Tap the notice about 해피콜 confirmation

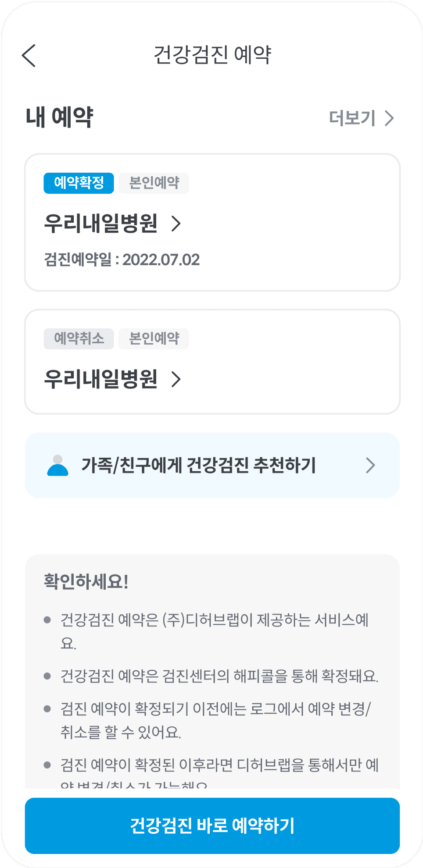point(219,676)
